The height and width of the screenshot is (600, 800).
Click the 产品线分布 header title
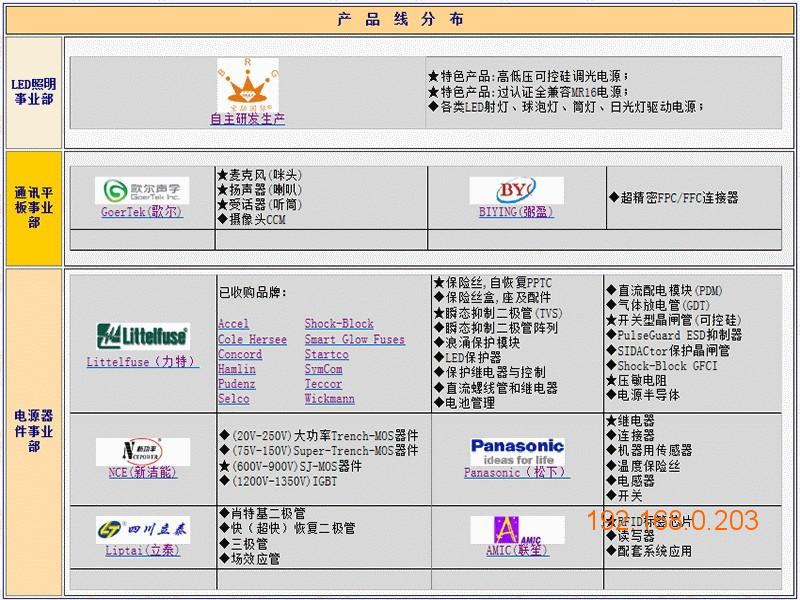(400, 19)
